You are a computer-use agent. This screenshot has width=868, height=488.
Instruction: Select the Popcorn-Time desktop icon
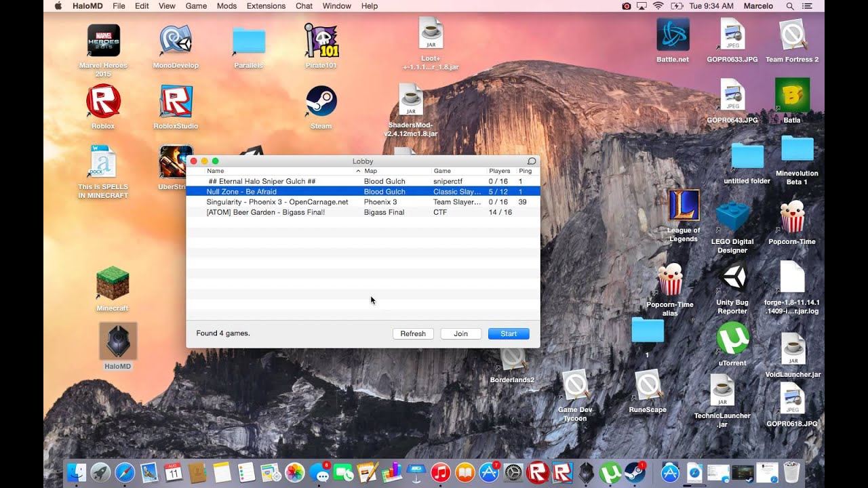click(792, 218)
